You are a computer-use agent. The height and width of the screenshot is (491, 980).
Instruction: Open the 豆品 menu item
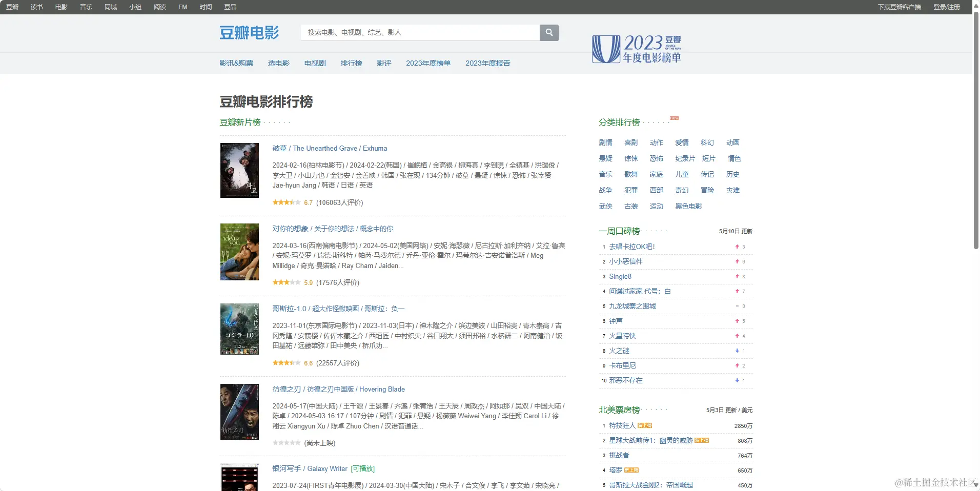tap(229, 7)
